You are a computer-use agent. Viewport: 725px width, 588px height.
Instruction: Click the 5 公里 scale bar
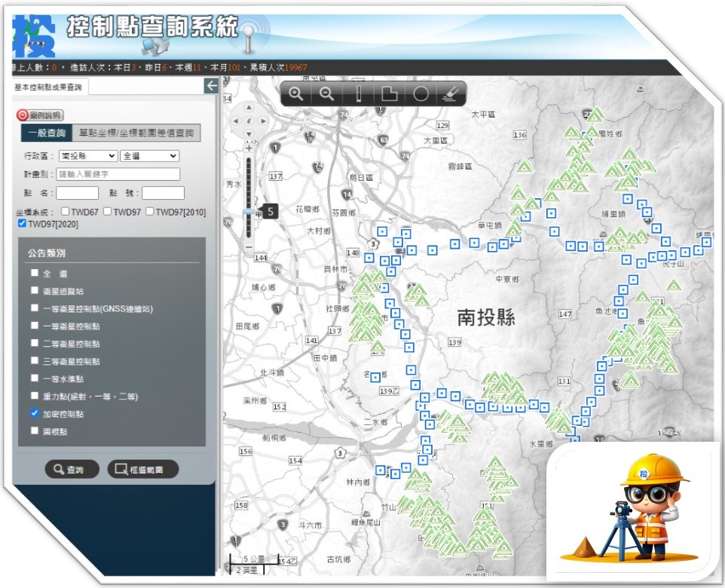254,559
